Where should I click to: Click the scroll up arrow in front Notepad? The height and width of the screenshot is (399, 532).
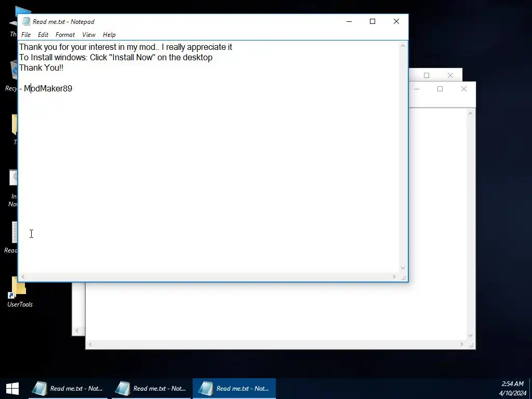403,46
